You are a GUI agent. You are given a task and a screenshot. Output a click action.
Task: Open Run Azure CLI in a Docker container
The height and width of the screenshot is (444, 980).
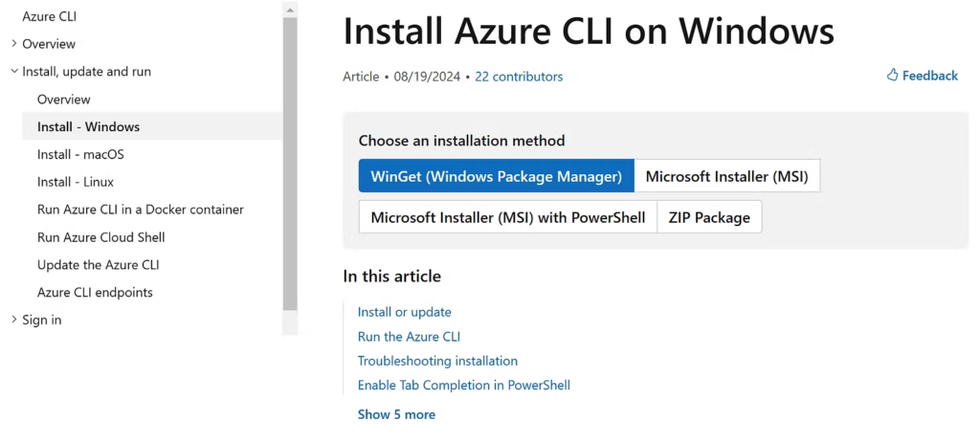[141, 210]
